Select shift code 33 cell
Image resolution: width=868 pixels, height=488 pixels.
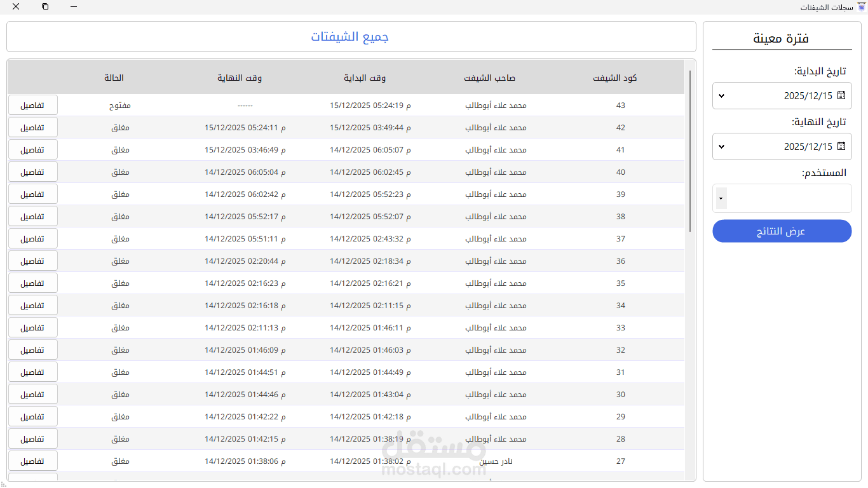(x=621, y=328)
